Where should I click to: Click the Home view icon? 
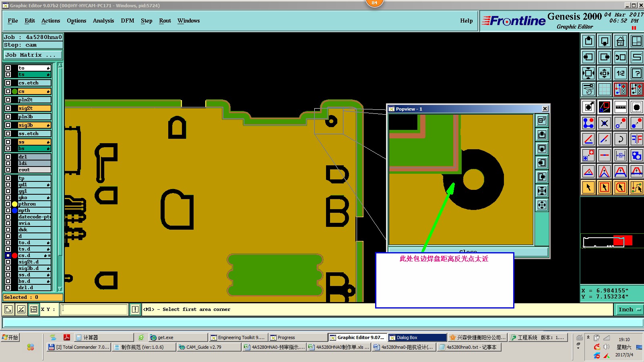click(x=620, y=41)
